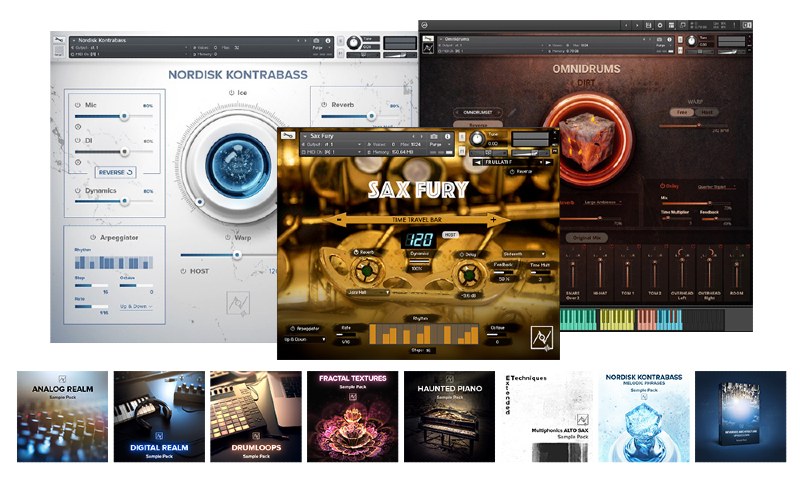
Task: Toggle the Warp power button in Nordisk Kontrabass
Action: point(228,238)
